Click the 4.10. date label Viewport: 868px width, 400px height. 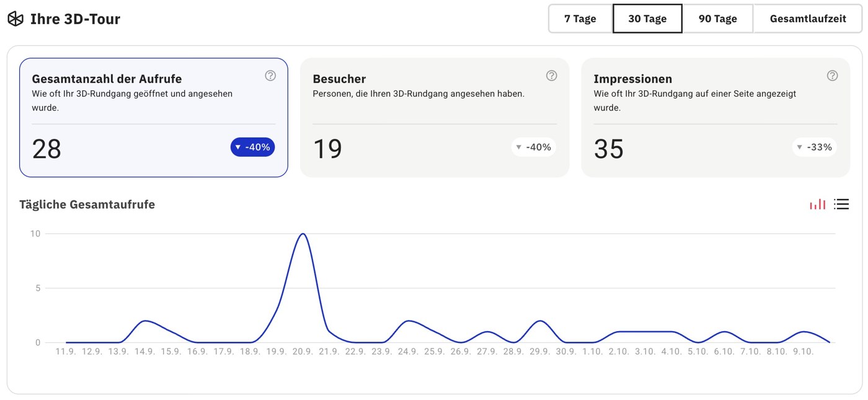[x=671, y=352]
